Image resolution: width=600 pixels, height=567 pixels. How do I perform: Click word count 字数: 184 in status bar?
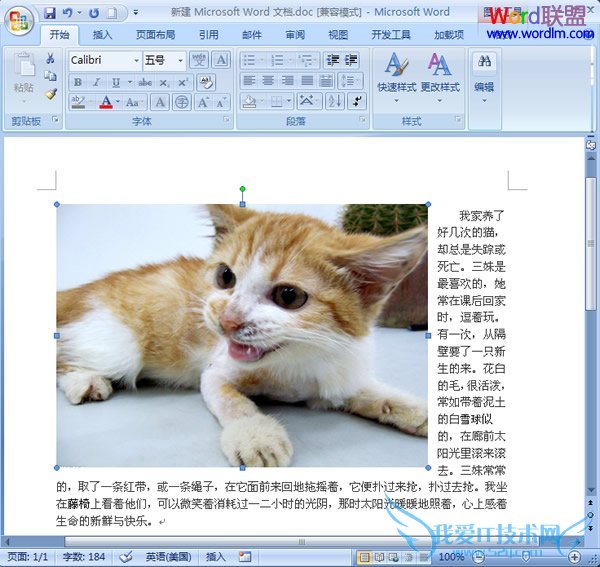[x=84, y=557]
